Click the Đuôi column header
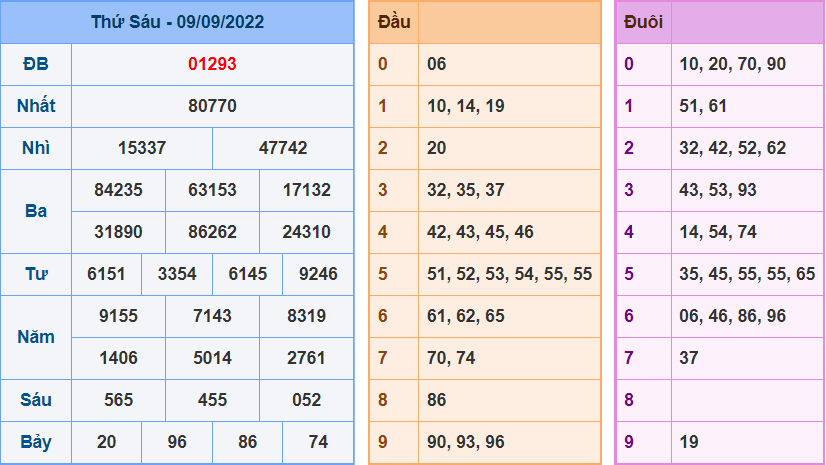 click(x=643, y=22)
